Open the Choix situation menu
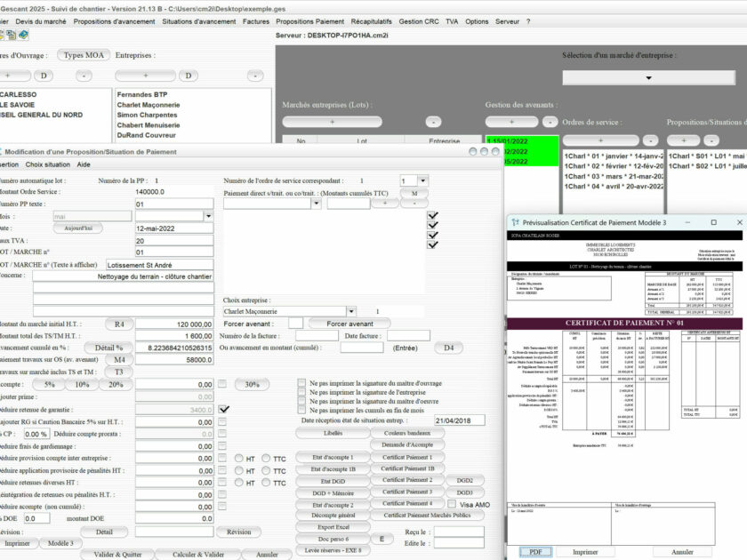Image resolution: width=747 pixels, height=560 pixels. pos(47,164)
